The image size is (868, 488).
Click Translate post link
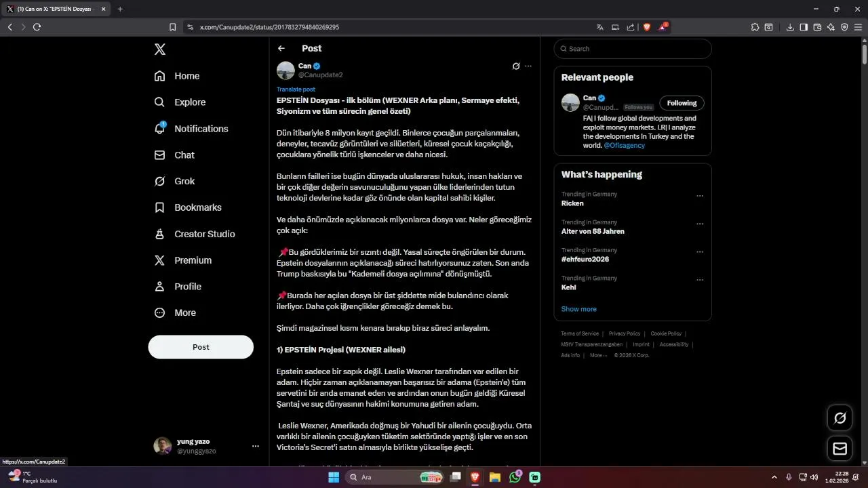[296, 89]
